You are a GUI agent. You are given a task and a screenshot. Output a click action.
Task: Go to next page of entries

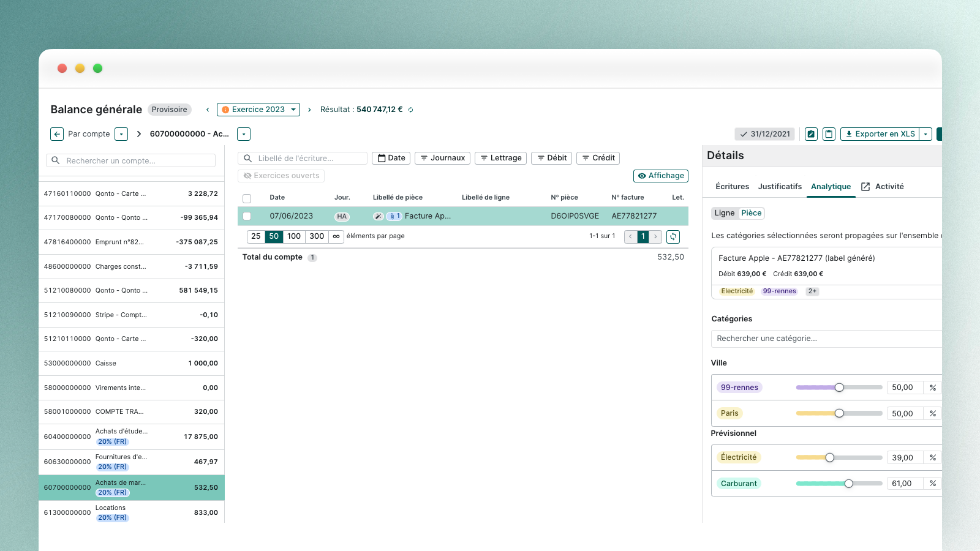(655, 236)
